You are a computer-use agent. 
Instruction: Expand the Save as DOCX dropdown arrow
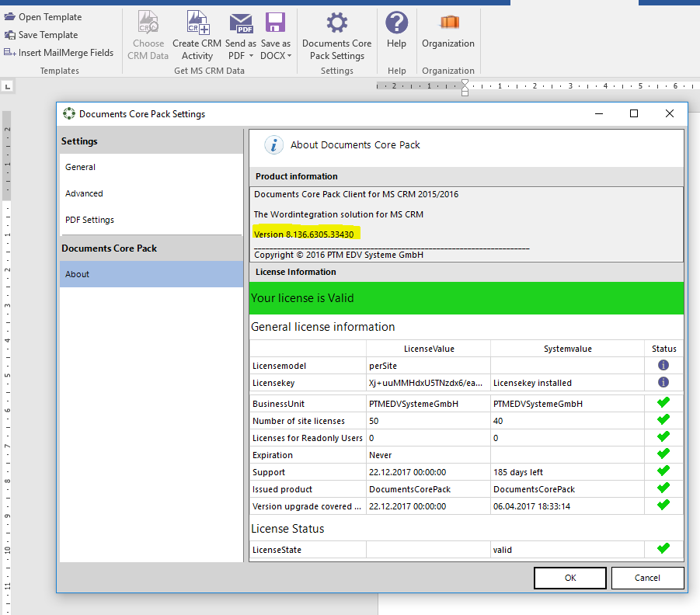click(289, 56)
